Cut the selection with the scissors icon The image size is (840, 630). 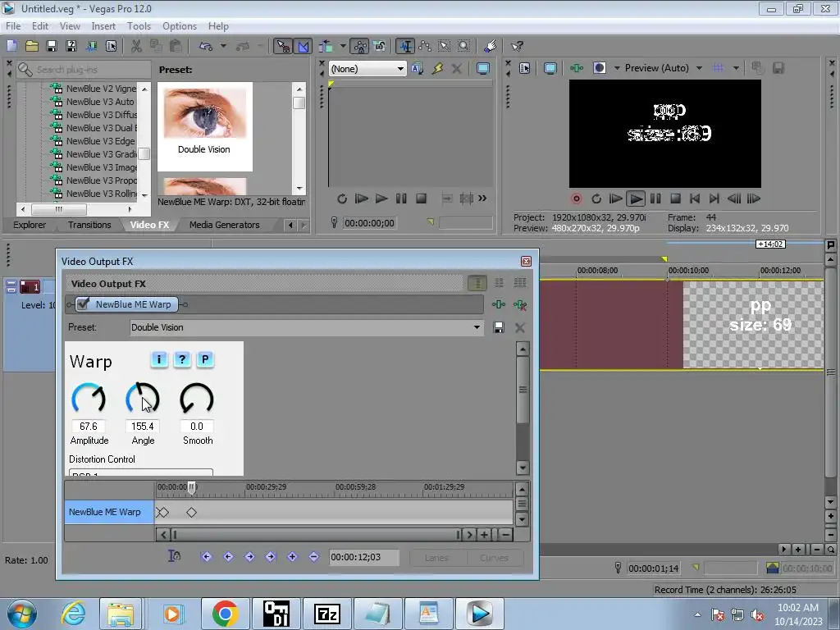coord(137,46)
